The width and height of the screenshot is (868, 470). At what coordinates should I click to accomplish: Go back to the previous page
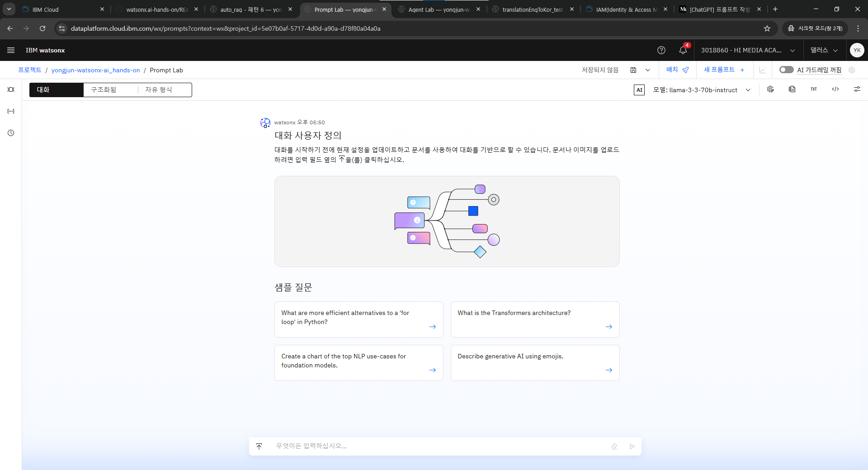10,28
